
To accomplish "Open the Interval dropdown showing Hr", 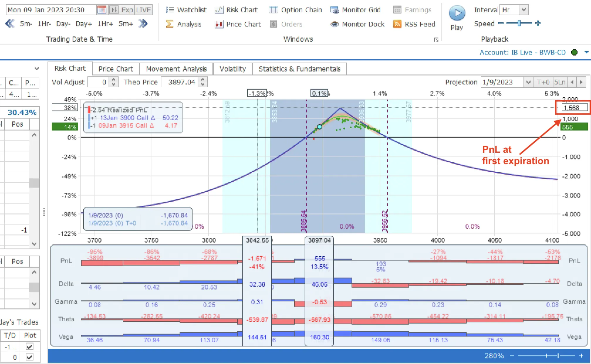I will tap(524, 10).
